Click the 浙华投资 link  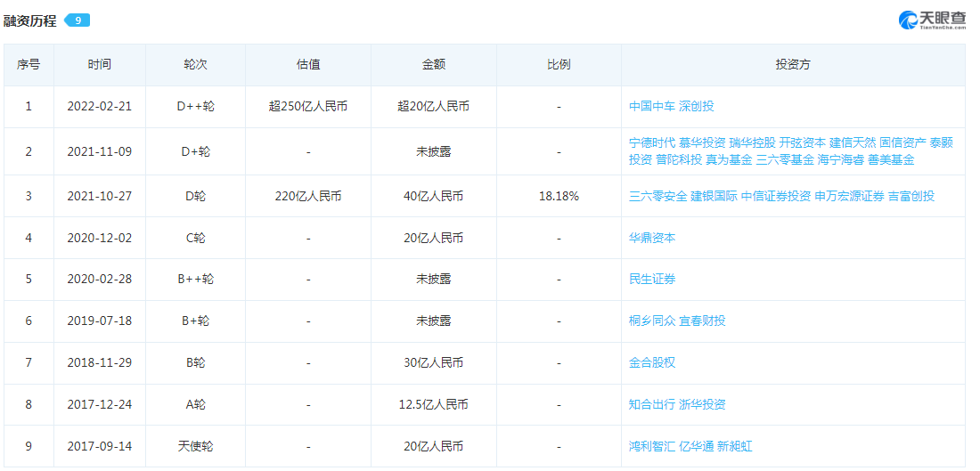tap(703, 405)
